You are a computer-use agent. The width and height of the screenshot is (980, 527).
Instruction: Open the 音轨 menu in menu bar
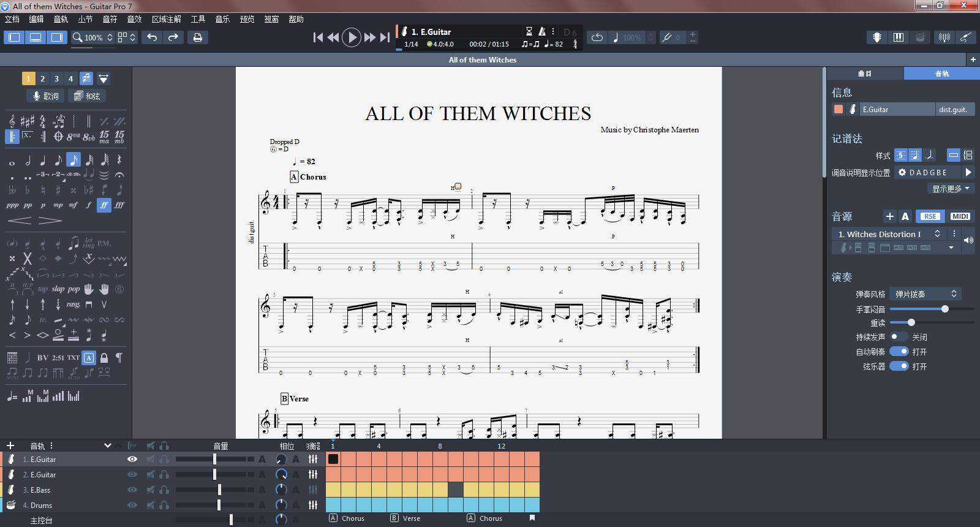coord(61,19)
